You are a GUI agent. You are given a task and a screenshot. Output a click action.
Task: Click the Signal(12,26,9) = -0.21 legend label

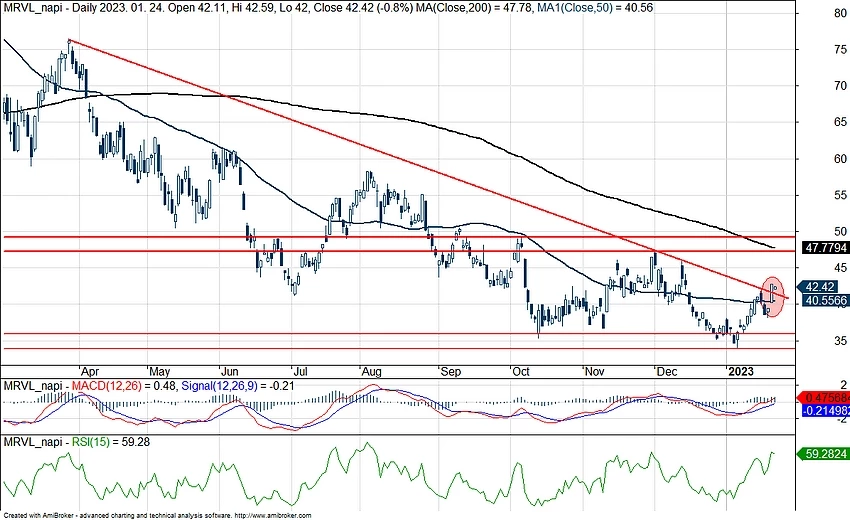coord(237,386)
